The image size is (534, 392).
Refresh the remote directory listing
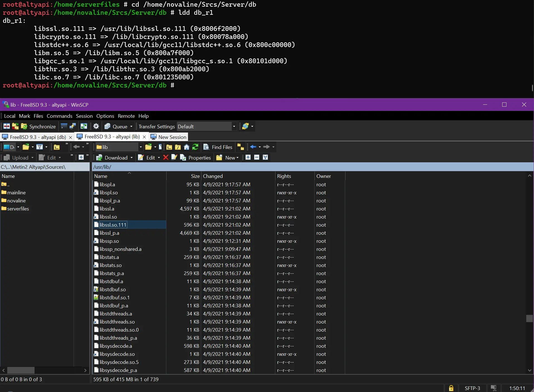(x=195, y=147)
